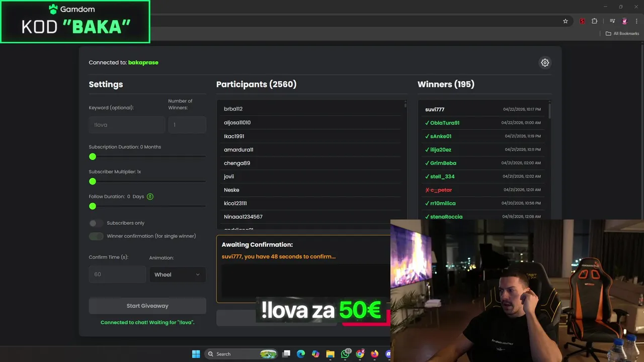Screen dimensions: 644x362
Task: Select winner sAnke01
Action: pos(483,136)
